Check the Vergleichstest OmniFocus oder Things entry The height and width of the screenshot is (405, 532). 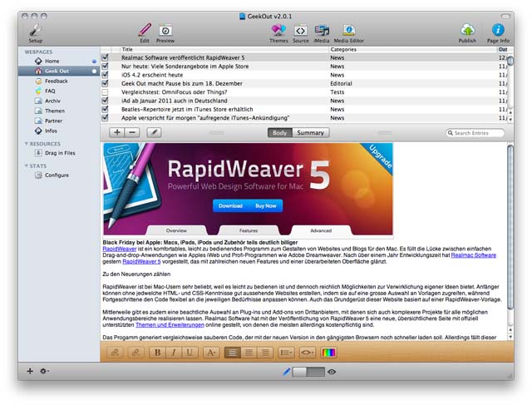pos(106,92)
